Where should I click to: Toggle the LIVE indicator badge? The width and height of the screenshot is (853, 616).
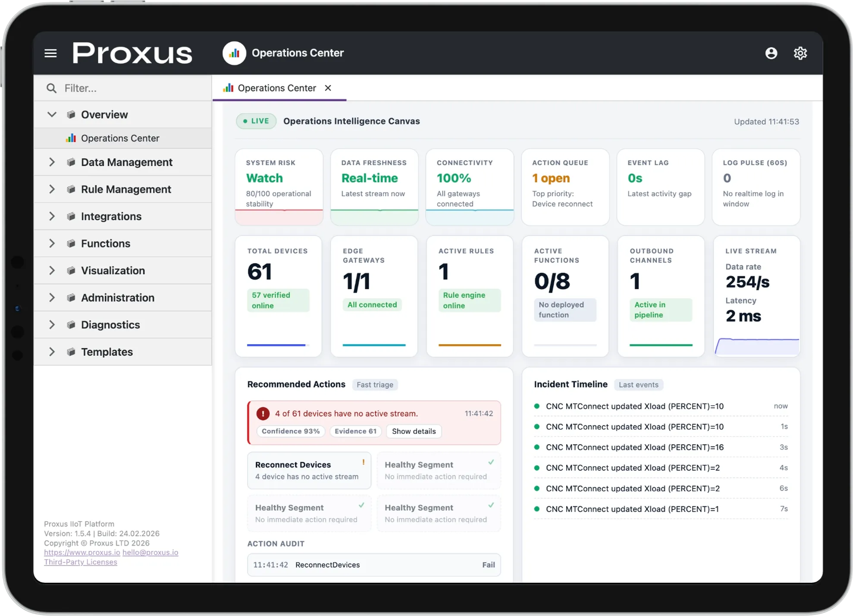click(x=256, y=121)
